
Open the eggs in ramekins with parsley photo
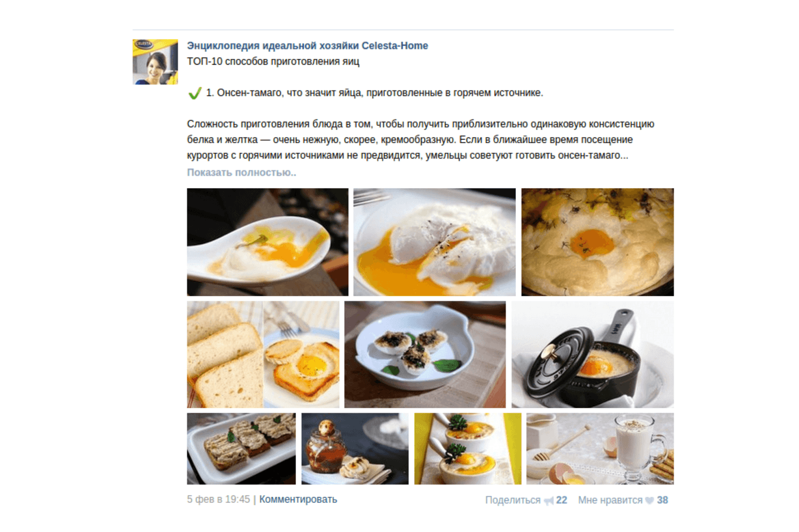coord(467,449)
